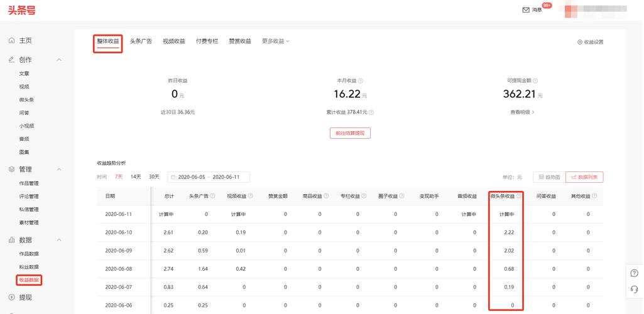The height and width of the screenshot is (314, 644).
Task: Click the help icon next to 其他收益 column
Action: 594,196
